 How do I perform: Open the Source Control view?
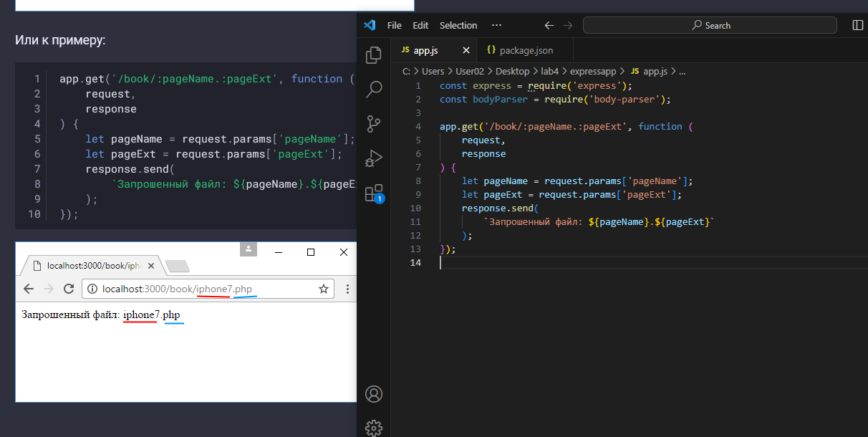374,124
